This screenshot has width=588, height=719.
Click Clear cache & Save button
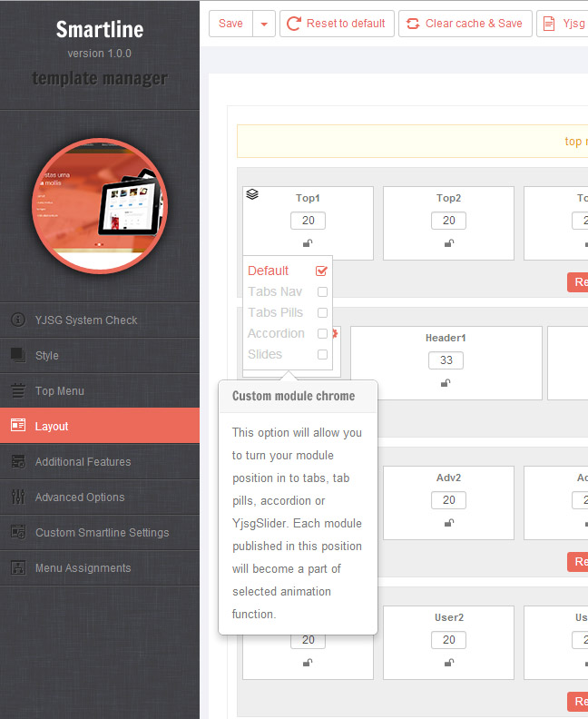(x=465, y=24)
